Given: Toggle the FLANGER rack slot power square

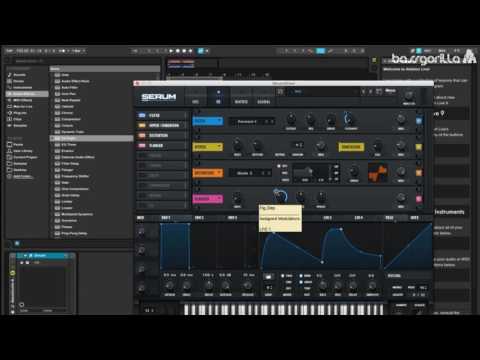Looking at the screenshot, I should [142, 145].
